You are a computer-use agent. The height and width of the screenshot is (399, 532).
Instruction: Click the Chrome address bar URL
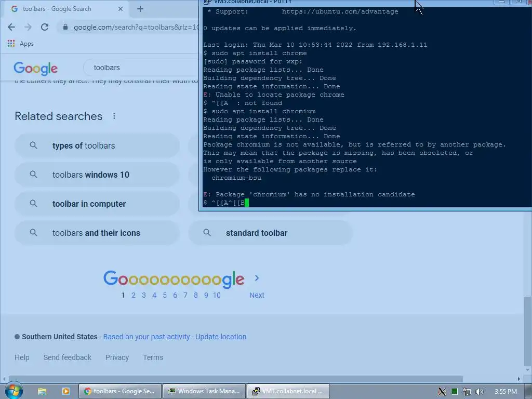click(x=136, y=27)
